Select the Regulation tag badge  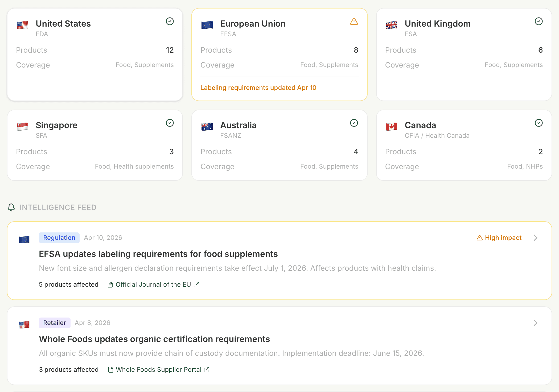59,238
